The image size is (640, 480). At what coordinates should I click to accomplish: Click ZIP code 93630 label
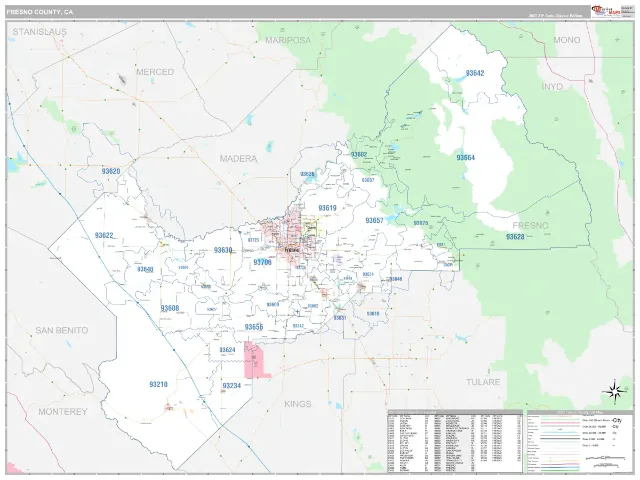pyautogui.click(x=223, y=250)
